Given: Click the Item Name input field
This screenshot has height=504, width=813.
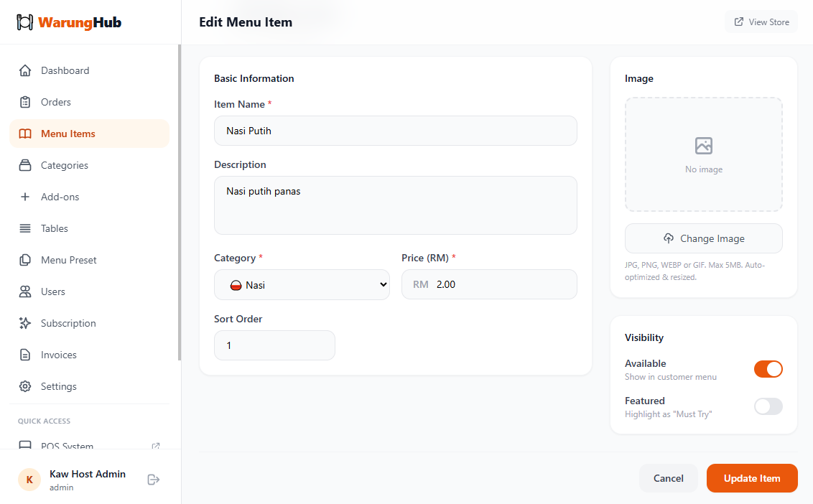Looking at the screenshot, I should click(395, 131).
